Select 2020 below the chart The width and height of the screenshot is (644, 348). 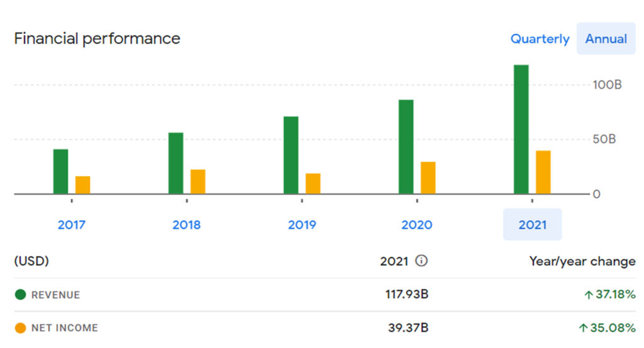pyautogui.click(x=417, y=224)
